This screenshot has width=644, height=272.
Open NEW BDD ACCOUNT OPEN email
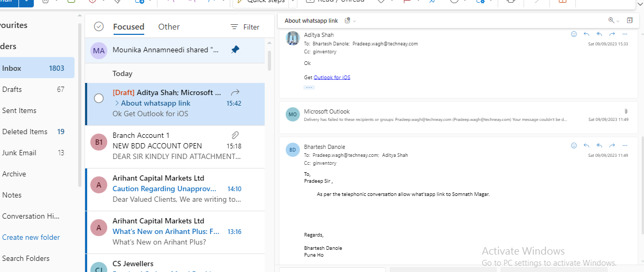pos(175,146)
